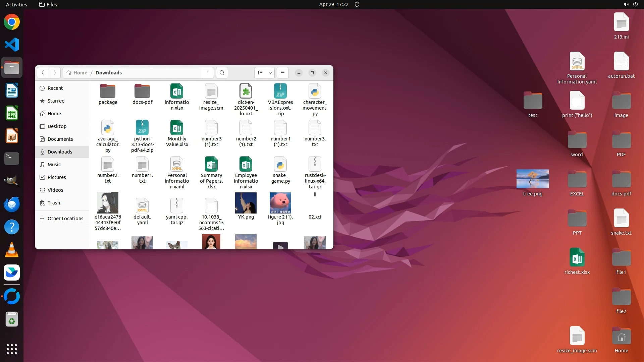Toggle list view in Files header
Screen dimensions: 644x362
pos(260,73)
